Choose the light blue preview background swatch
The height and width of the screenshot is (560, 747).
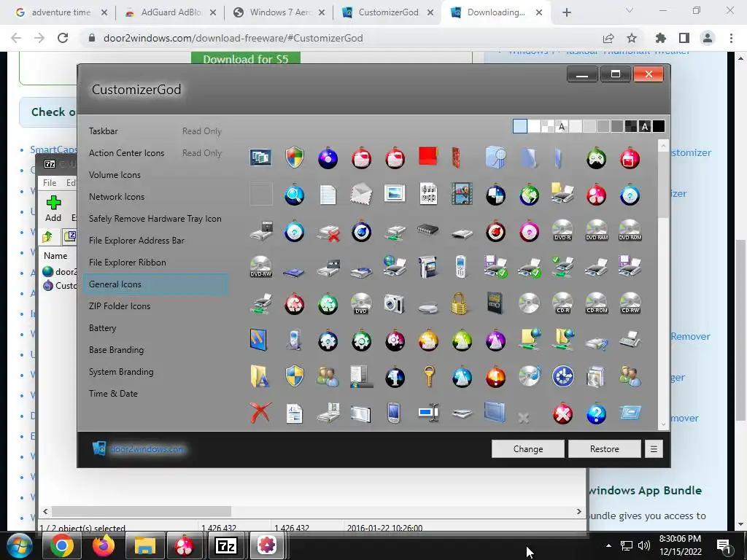(x=519, y=126)
